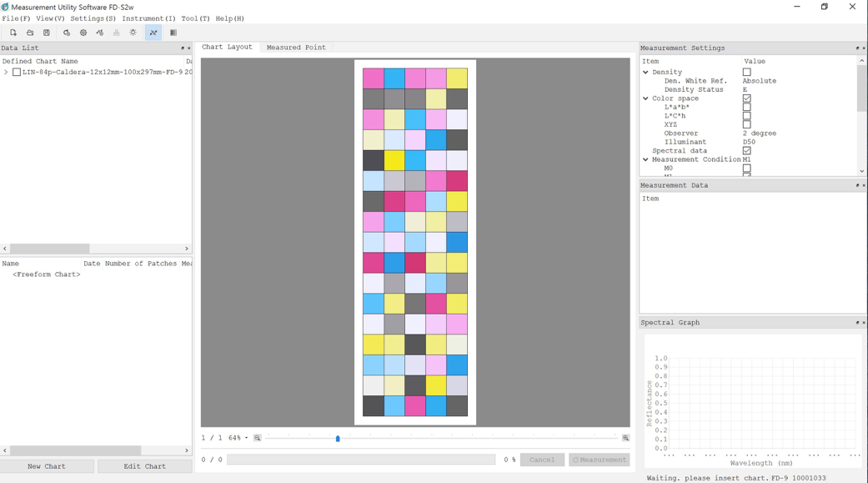Click the gear settings toolbar icon
The height and width of the screenshot is (483, 868).
tap(83, 33)
